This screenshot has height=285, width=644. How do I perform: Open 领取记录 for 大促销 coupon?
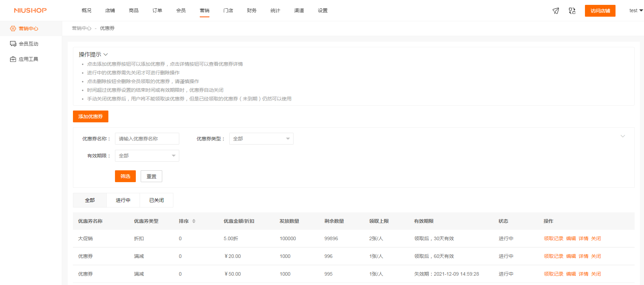554,238
